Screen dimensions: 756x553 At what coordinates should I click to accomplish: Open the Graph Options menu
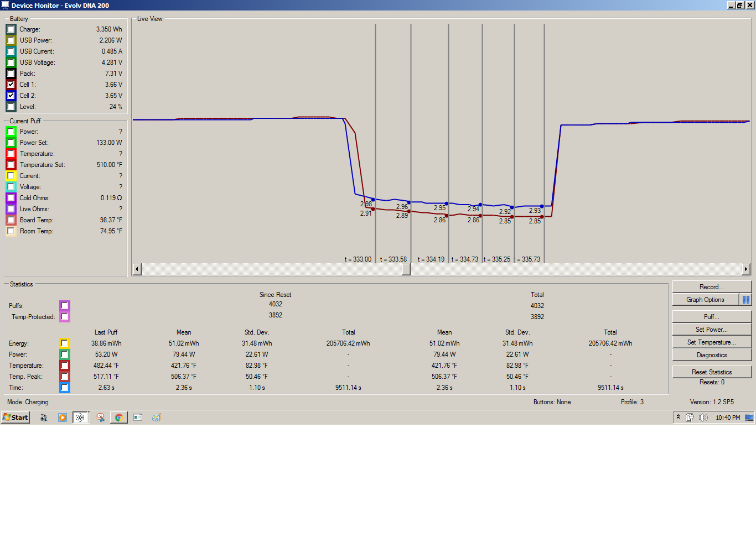[x=705, y=300]
